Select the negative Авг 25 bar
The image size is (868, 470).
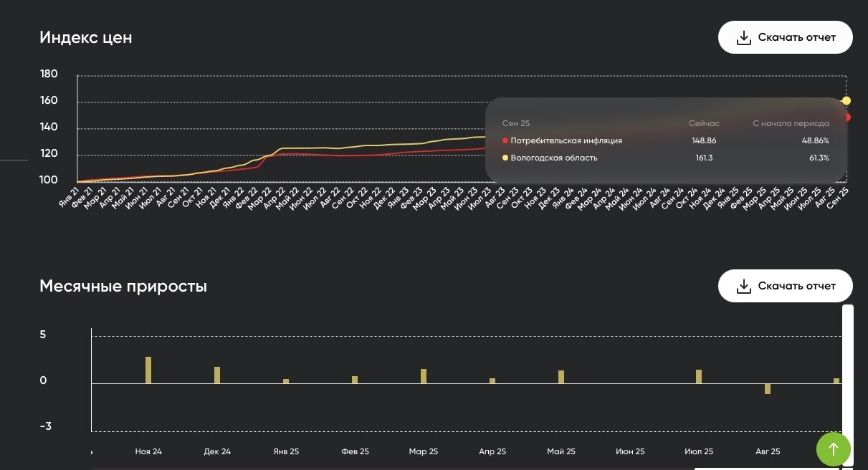(768, 389)
